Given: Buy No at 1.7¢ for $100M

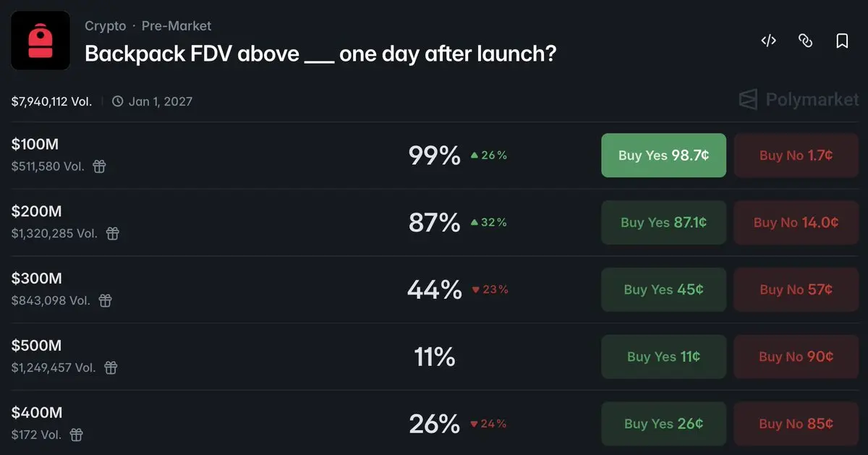Looking at the screenshot, I should 796,156.
